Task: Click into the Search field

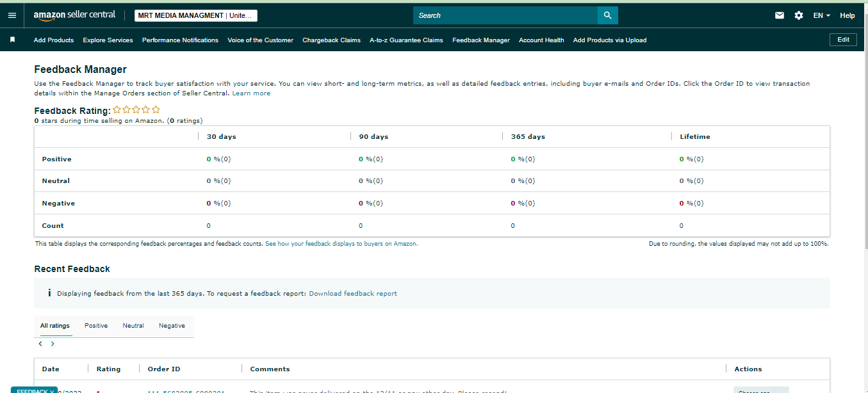Action: click(x=505, y=15)
